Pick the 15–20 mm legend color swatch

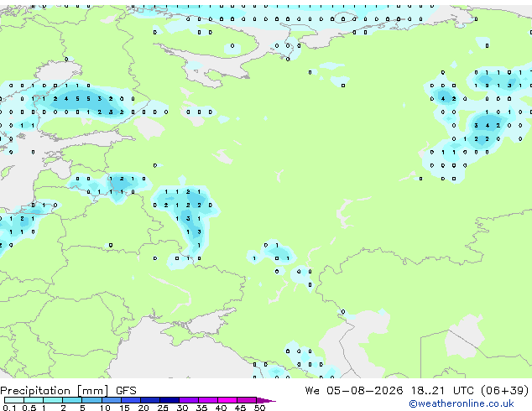click(x=130, y=400)
